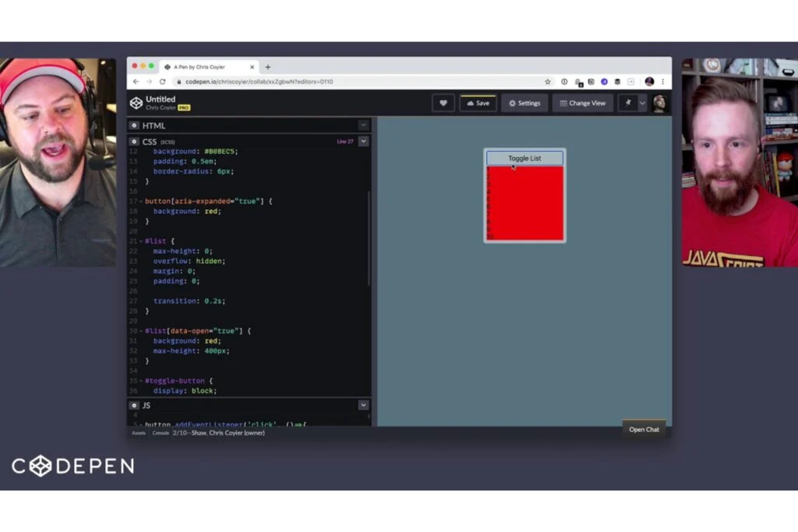Open the CSS panel settings gear
Screen dimensions: 798x532
click(x=134, y=141)
